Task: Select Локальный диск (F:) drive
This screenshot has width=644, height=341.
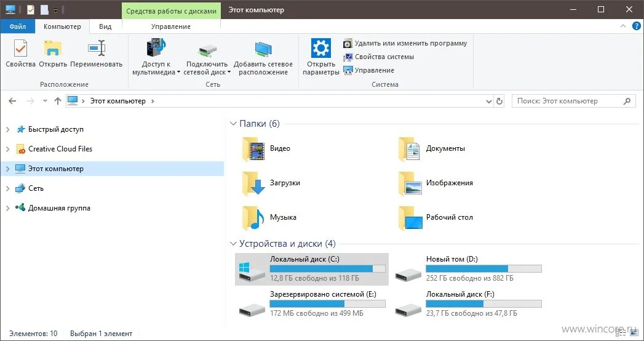Action: click(x=468, y=305)
